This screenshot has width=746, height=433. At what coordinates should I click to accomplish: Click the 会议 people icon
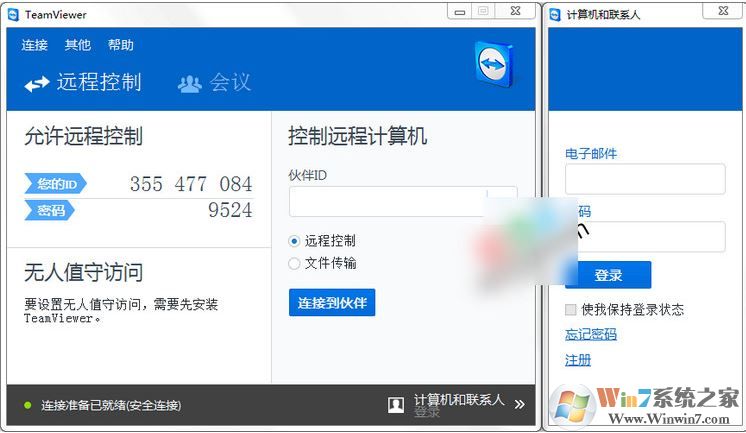click(190, 84)
